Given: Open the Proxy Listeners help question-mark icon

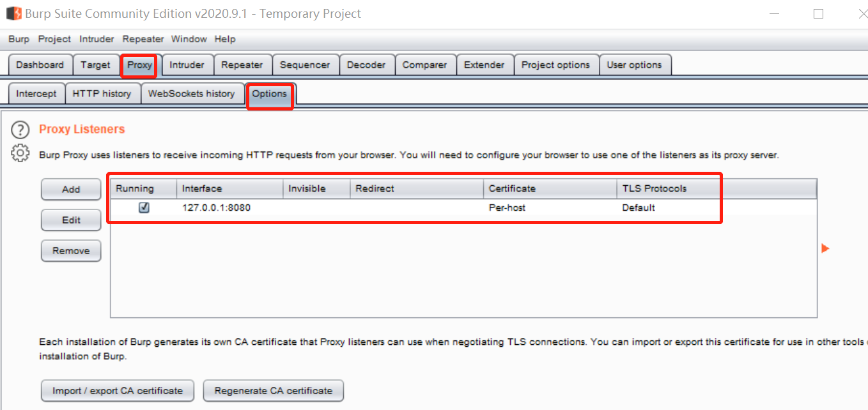Looking at the screenshot, I should click(20, 130).
